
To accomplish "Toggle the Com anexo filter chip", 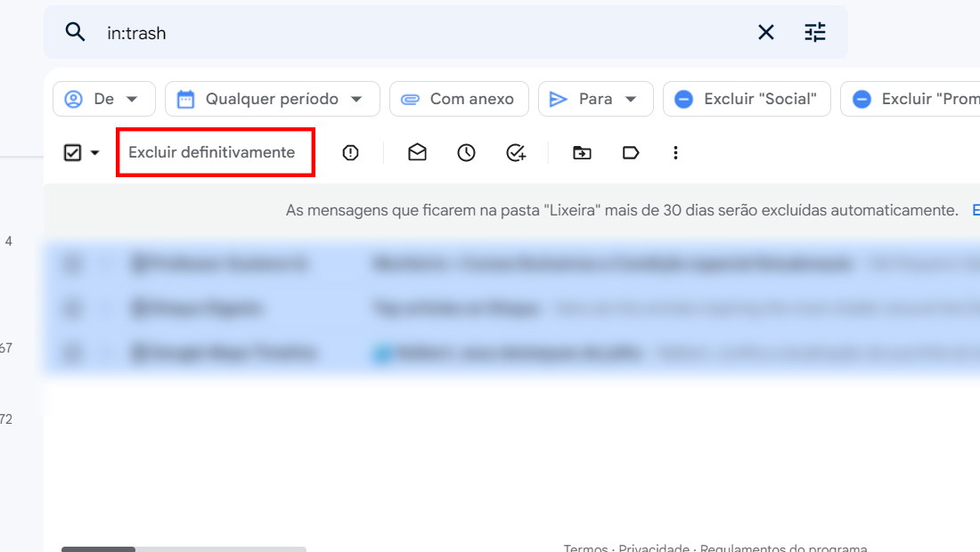I will tap(459, 99).
